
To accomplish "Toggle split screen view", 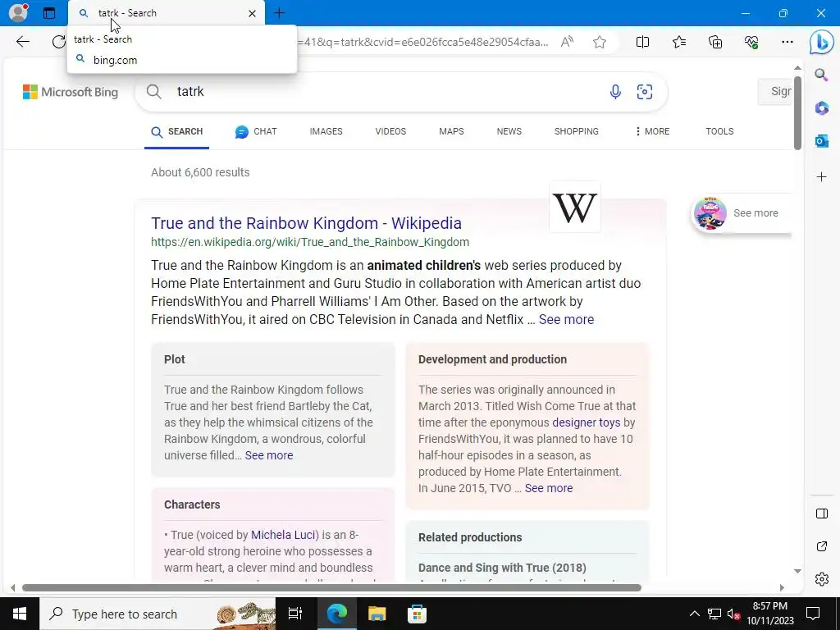I will pos(642,42).
